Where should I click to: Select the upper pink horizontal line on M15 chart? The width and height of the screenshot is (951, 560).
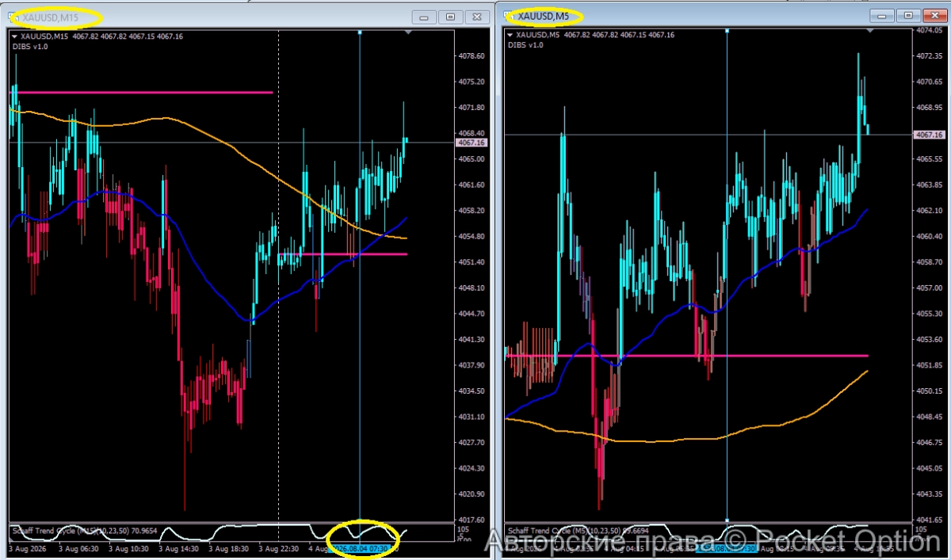click(x=141, y=93)
